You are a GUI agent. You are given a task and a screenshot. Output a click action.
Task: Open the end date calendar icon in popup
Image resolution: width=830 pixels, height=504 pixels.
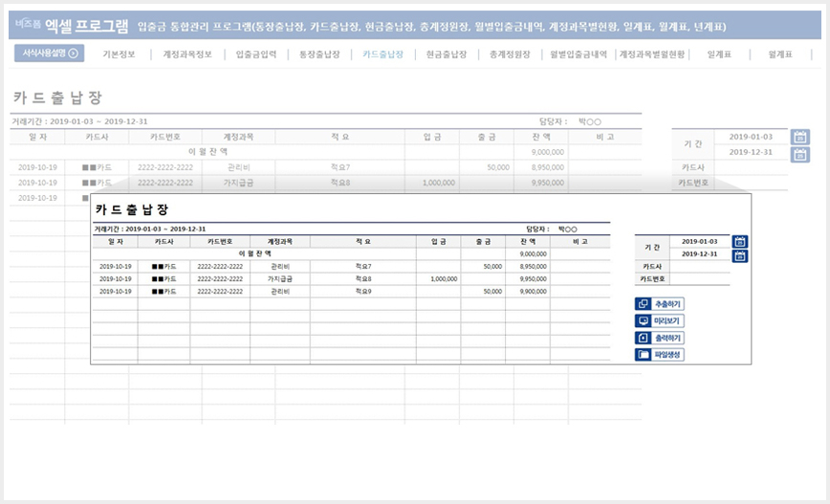739,256
